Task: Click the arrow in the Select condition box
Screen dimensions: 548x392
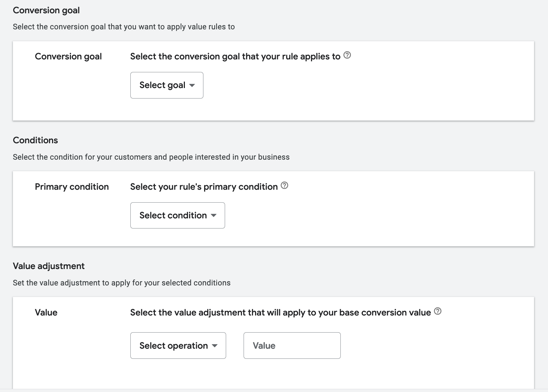Action: coord(214,216)
